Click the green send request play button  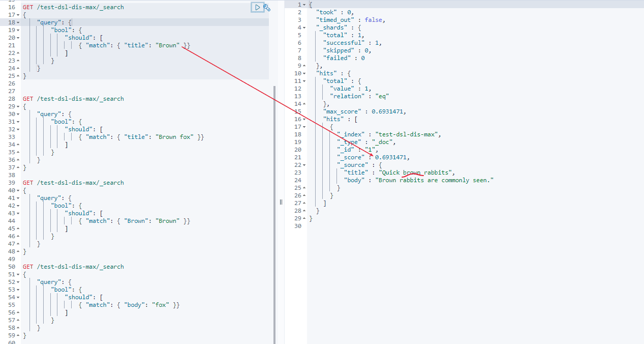click(258, 7)
